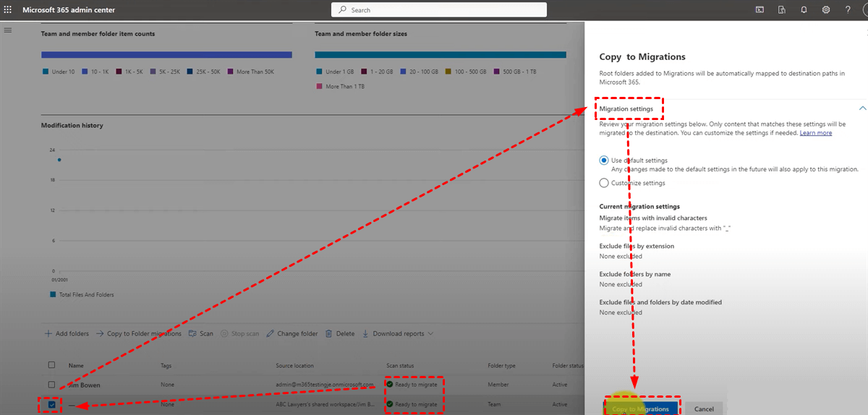Click the admin@m365testingje source location cell
Image resolution: width=868 pixels, height=415 pixels.
tap(325, 385)
